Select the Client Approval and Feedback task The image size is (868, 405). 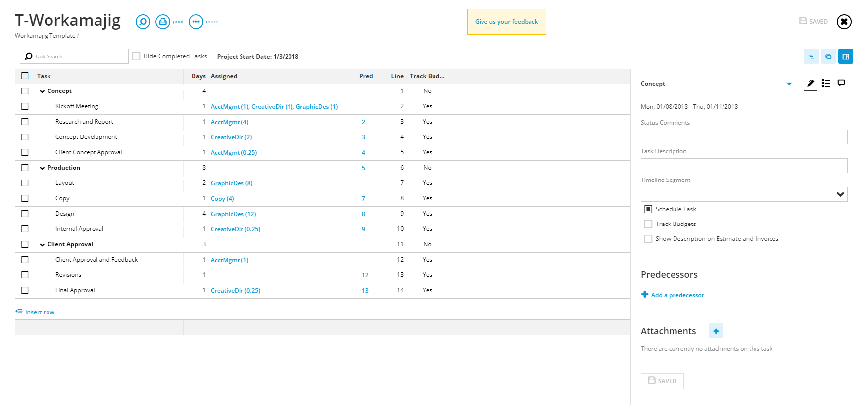point(96,260)
